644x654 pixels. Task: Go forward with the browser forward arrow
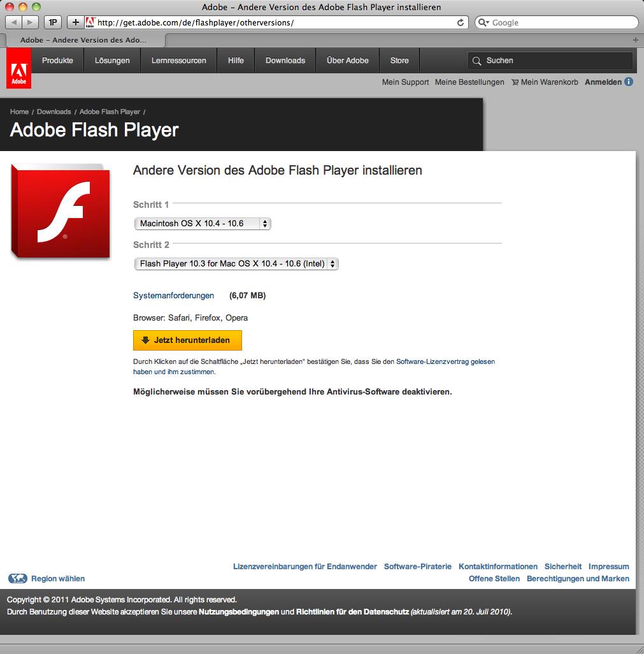click(30, 22)
